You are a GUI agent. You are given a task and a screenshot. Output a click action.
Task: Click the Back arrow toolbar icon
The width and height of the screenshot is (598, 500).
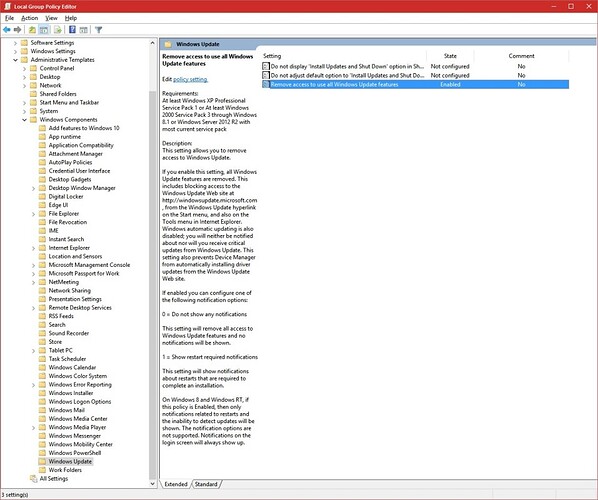tap(6, 30)
